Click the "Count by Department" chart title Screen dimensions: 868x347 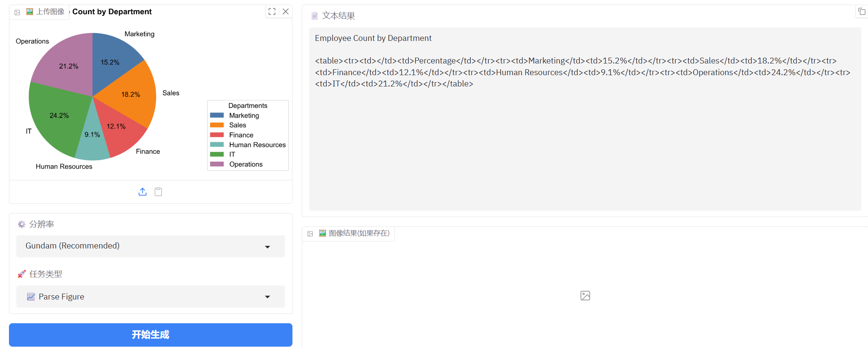112,12
